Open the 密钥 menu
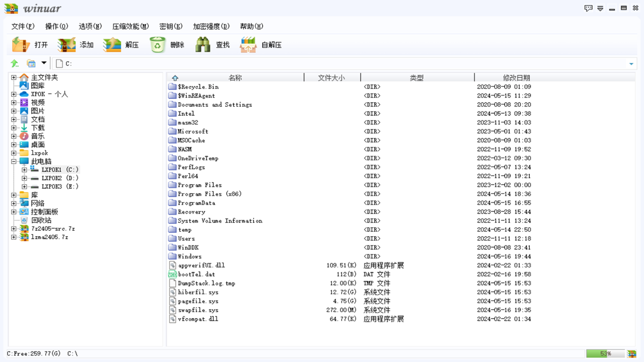Viewport: 644px width, 362px height. (171, 26)
